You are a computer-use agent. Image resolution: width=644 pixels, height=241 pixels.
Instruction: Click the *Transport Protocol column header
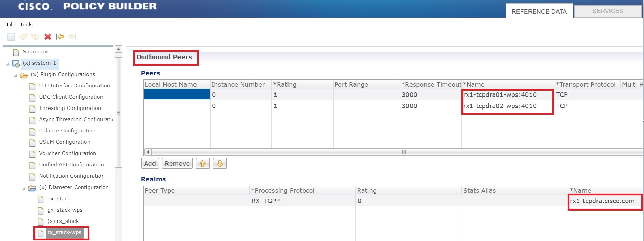587,85
